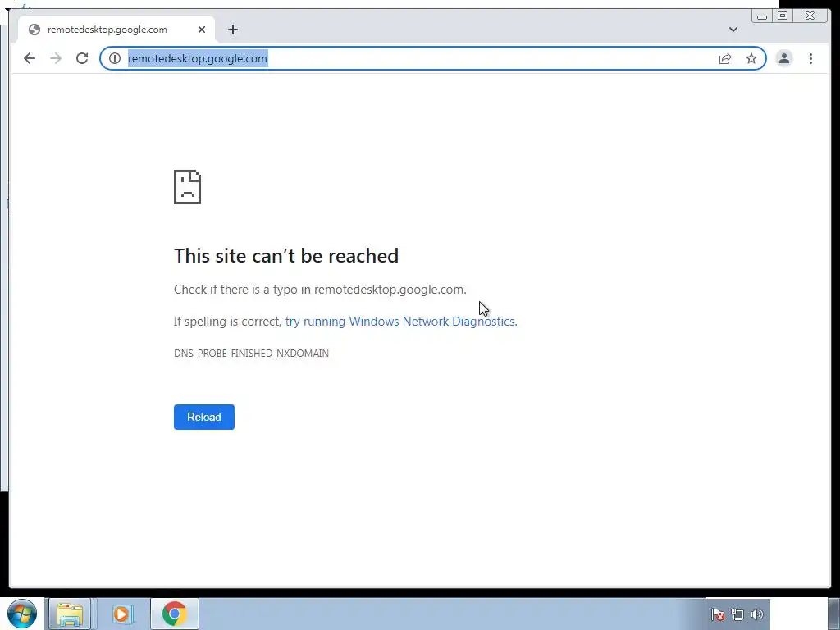Click DNS_PROBE_FINISHED_NXDOMAIN error code
Viewport: 840px width, 630px height.
coord(251,353)
